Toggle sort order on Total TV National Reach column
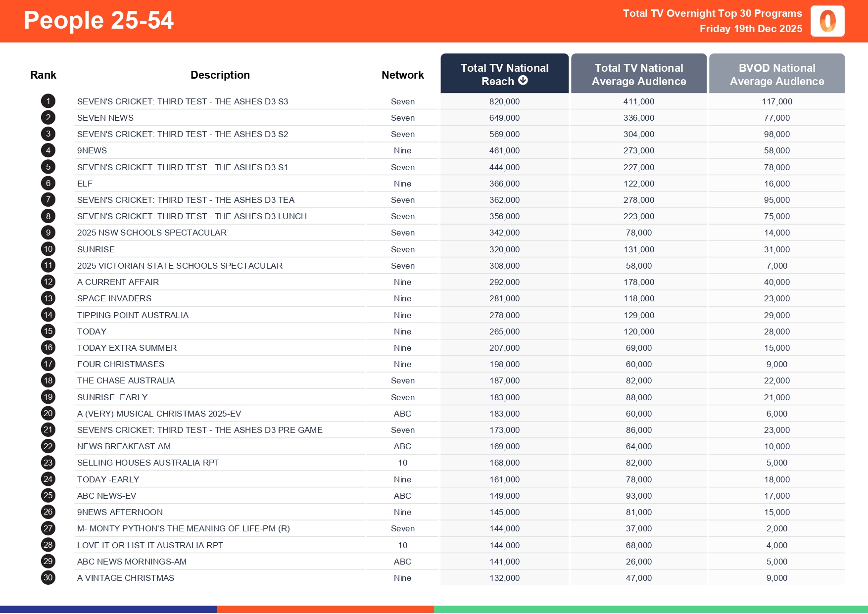Viewport: 868px width, 614px height. tap(504, 73)
